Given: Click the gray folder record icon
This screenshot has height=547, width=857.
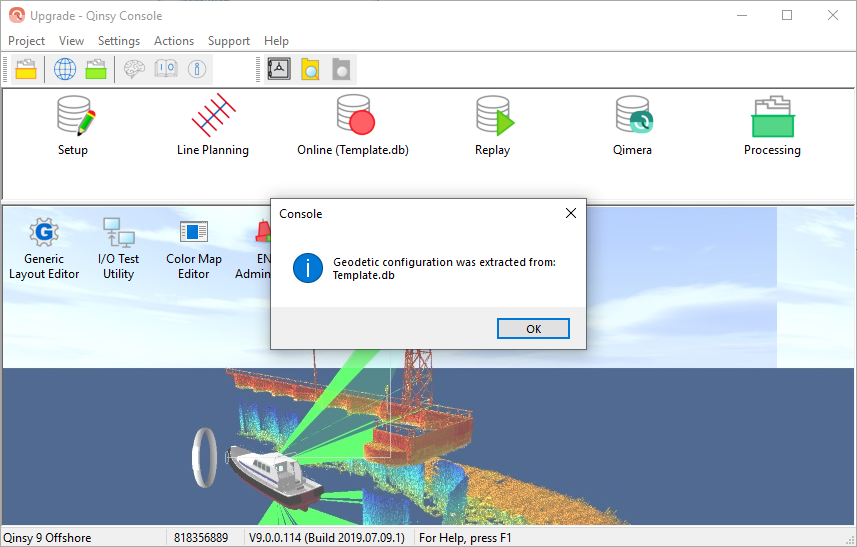Looking at the screenshot, I should coord(341,69).
